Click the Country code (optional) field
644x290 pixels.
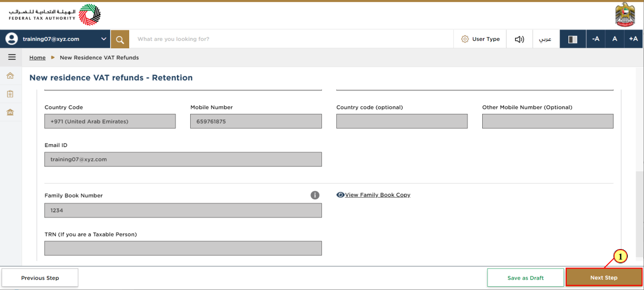coord(402,121)
